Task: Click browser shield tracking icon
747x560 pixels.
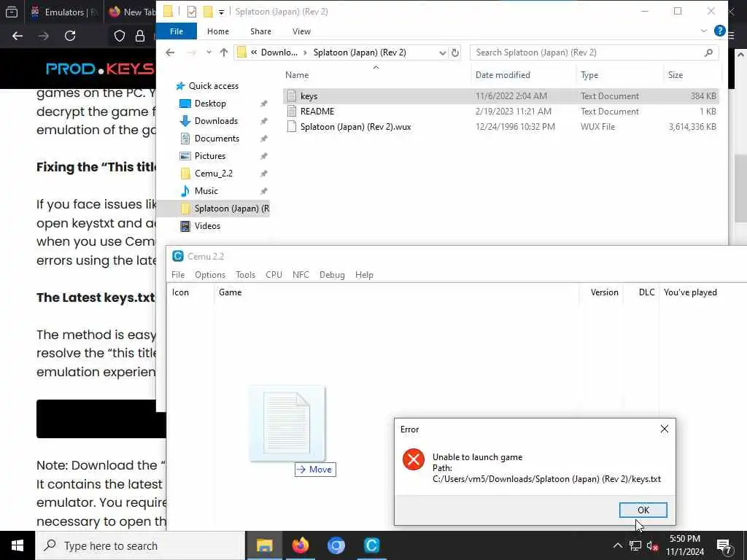Action: [x=119, y=36]
